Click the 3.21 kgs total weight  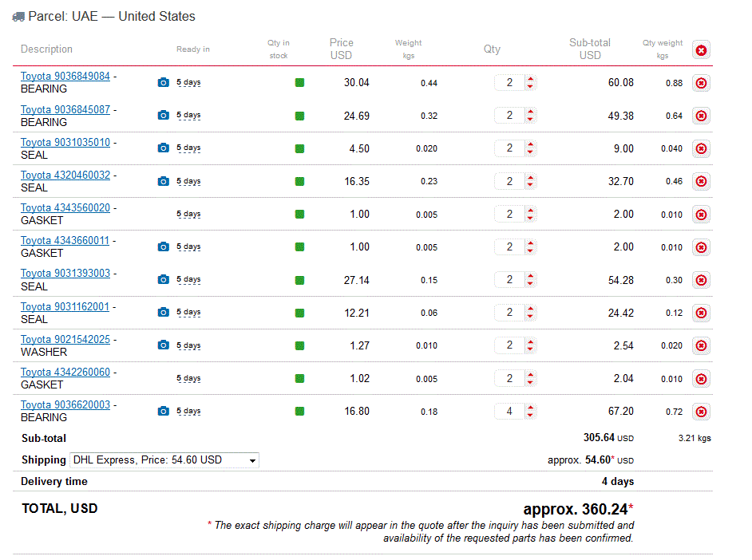pyautogui.click(x=695, y=438)
